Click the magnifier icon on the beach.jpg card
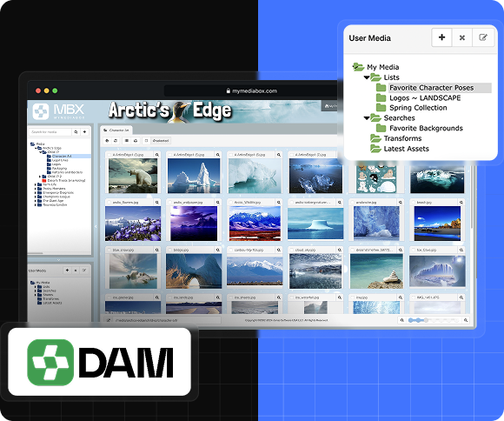The width and height of the screenshot is (504, 421). pos(461,203)
